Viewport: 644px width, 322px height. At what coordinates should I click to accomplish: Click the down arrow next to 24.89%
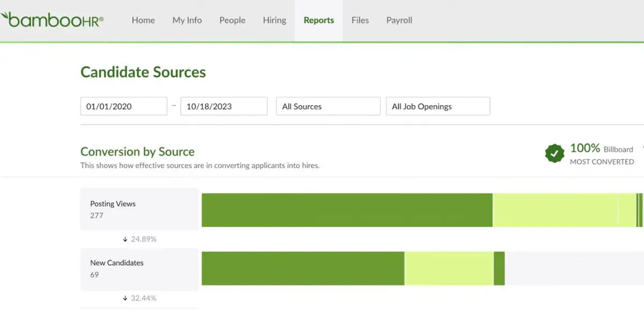[x=125, y=239]
